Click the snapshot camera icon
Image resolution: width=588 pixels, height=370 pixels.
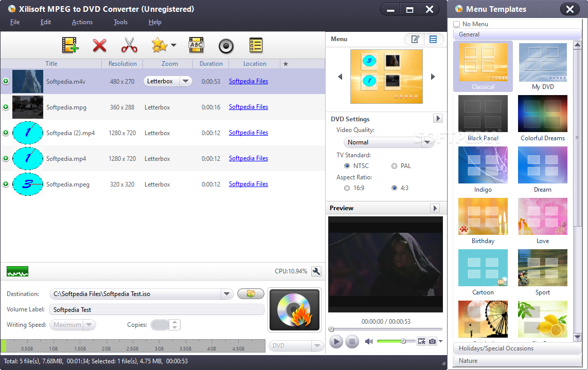(432, 341)
